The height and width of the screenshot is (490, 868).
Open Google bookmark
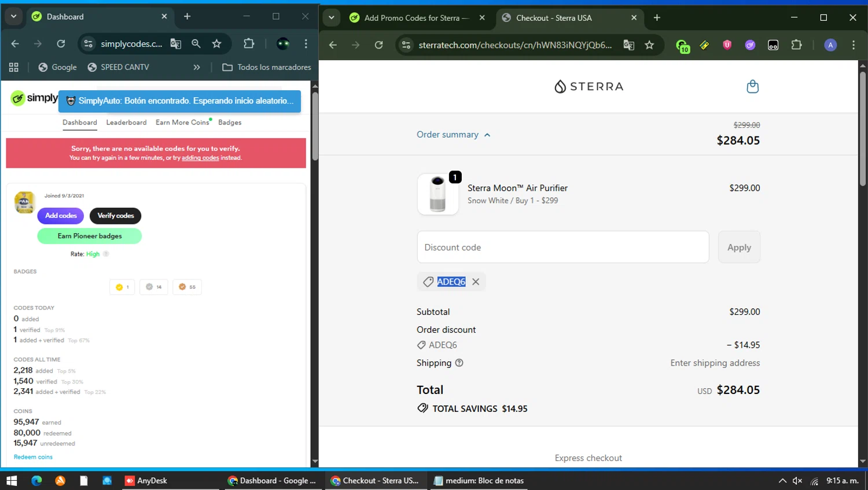pos(57,67)
